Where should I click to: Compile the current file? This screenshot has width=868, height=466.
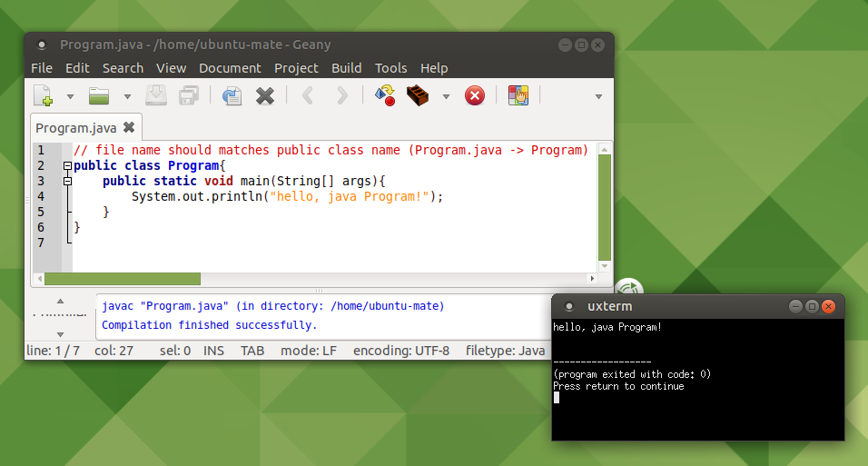click(385, 95)
